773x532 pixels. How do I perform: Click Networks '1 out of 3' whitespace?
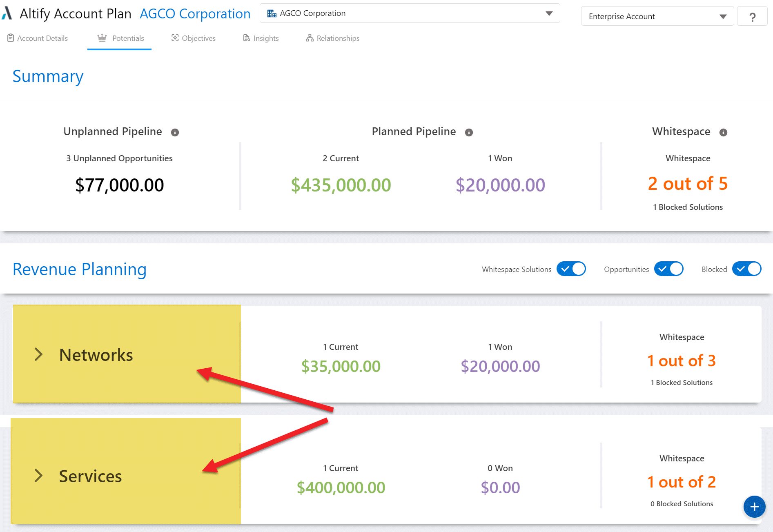tap(682, 361)
